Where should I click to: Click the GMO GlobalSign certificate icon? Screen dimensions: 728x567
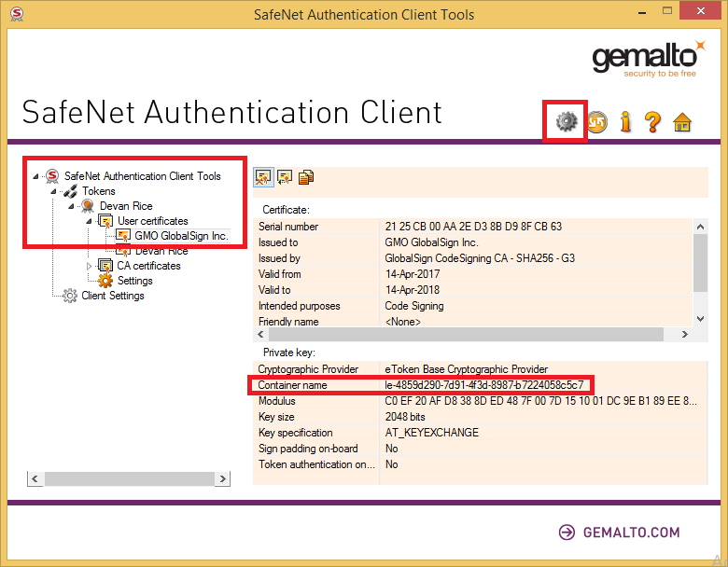tap(123, 236)
